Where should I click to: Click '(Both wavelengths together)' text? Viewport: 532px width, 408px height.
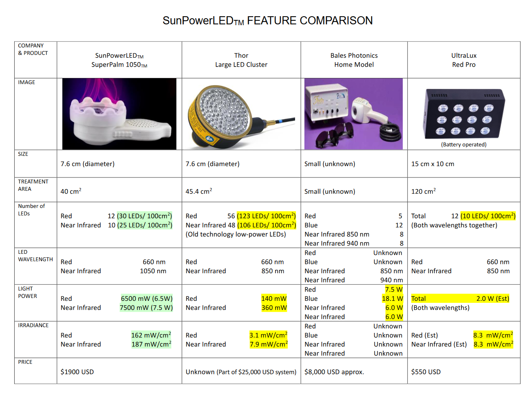point(454,225)
